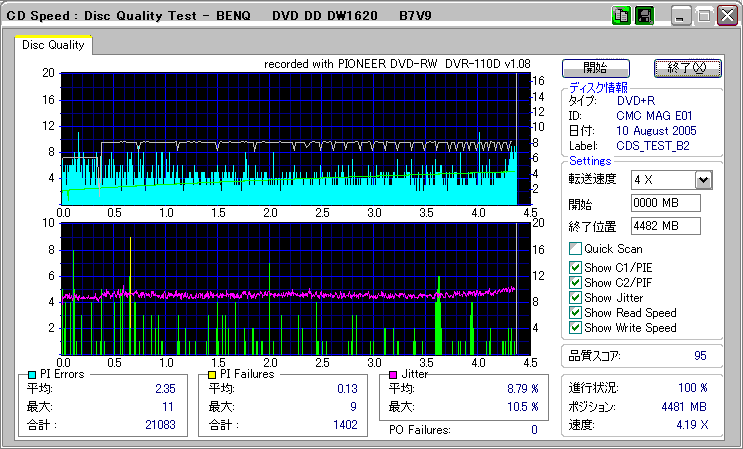Screen dimensions: 743x449
Task: Close the Disc Quality Test window
Action: point(725,16)
